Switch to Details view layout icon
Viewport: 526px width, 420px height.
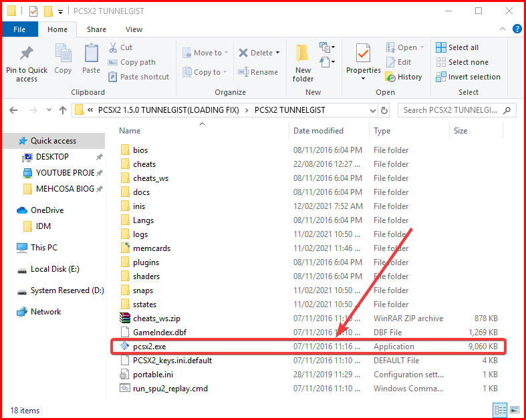[500, 409]
